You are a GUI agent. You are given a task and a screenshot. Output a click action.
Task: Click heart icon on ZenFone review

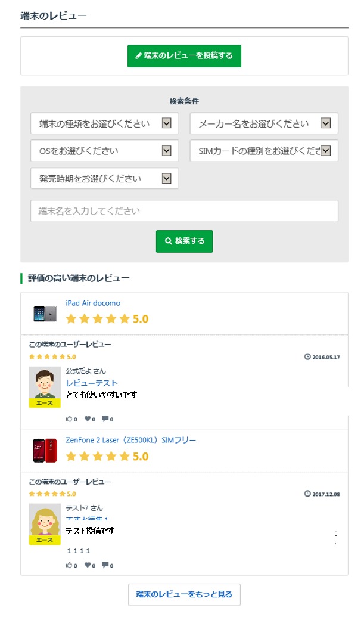point(87,565)
